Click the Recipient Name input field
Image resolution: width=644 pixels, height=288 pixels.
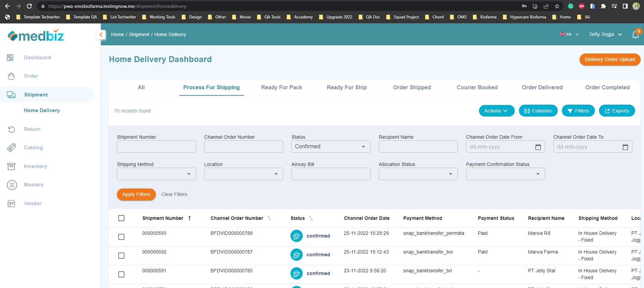[x=418, y=147]
